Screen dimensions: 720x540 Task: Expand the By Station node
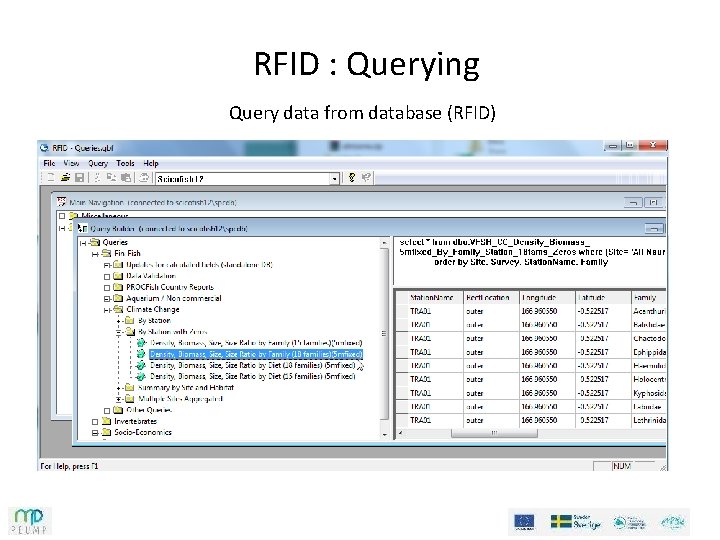click(x=119, y=321)
